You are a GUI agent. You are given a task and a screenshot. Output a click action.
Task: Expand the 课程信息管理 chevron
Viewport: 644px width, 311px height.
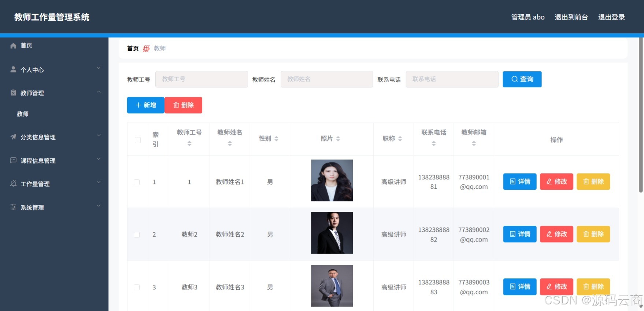(99, 159)
